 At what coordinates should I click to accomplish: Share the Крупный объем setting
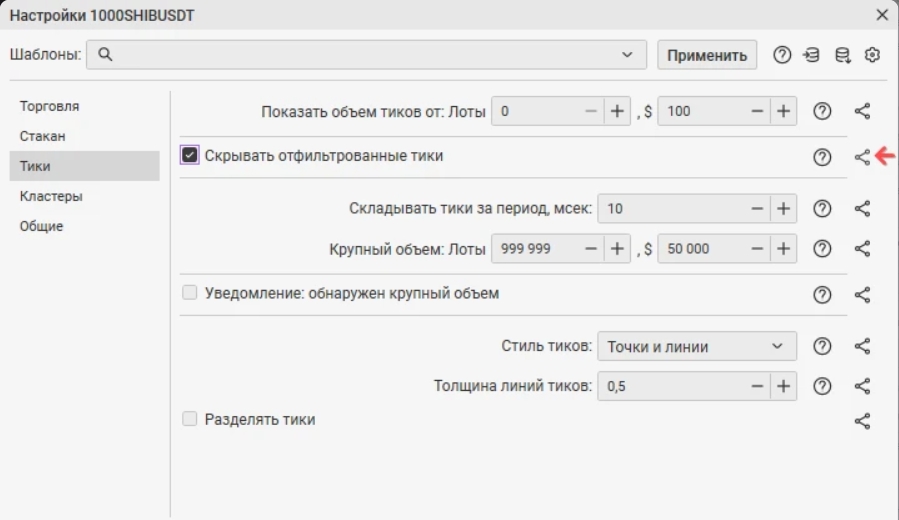tap(862, 249)
